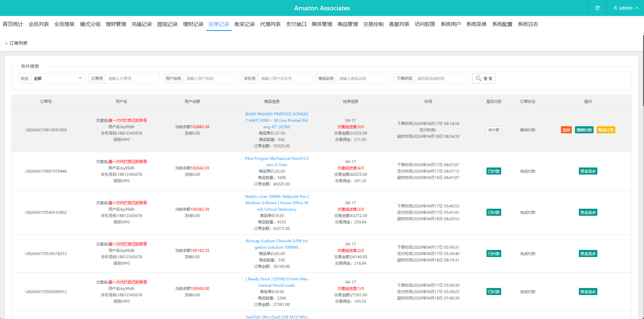The height and width of the screenshot is (319, 644).
Task: Click the user avatar icon beside admin
Action: (615, 8)
